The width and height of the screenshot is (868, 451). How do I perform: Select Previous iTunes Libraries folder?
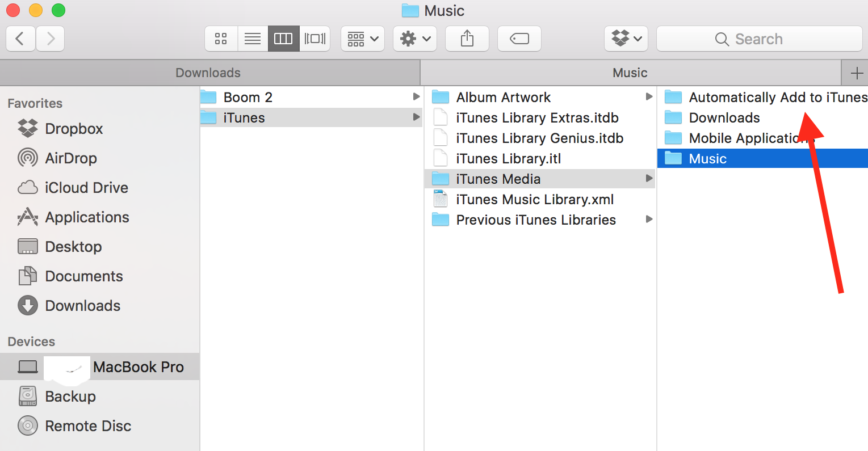click(x=539, y=220)
